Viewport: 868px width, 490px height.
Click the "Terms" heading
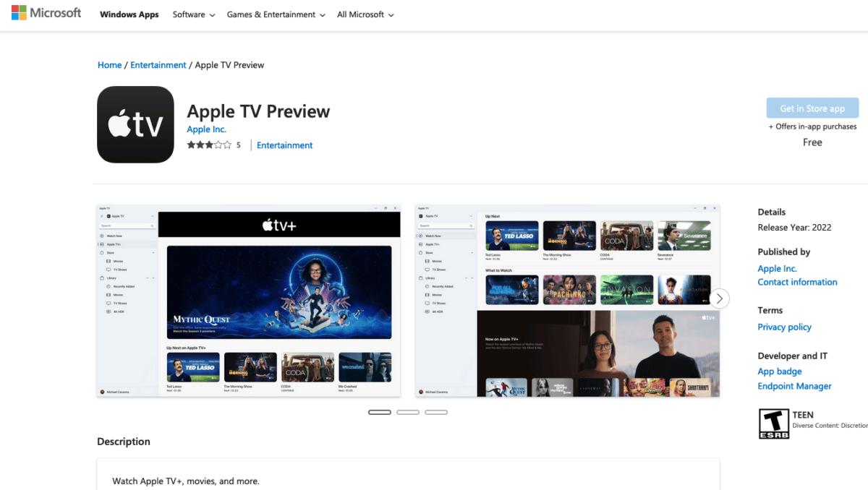click(x=770, y=311)
